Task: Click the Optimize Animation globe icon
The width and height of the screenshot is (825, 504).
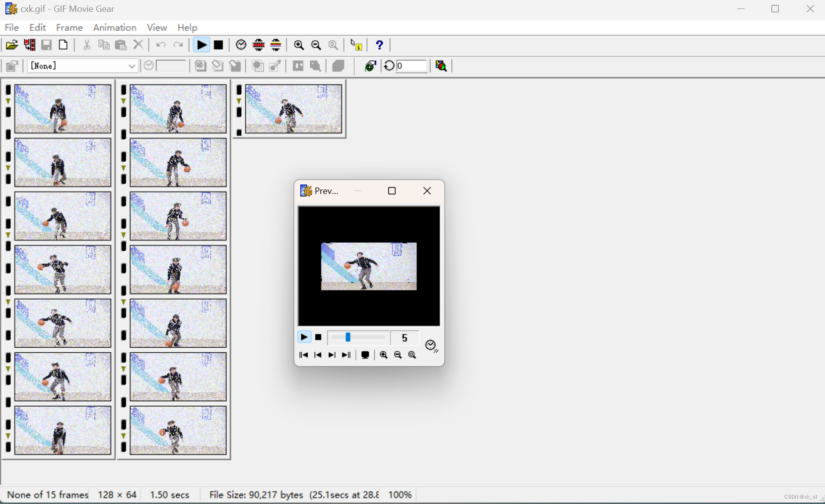Action: click(x=370, y=66)
